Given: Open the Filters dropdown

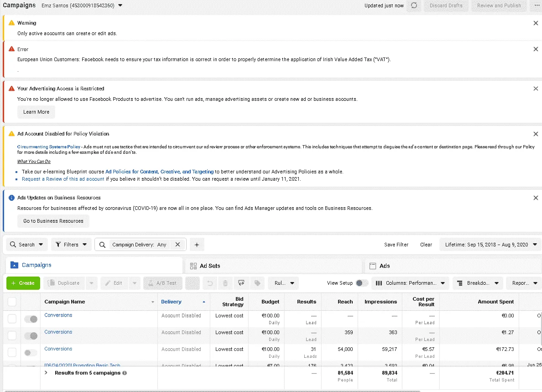Looking at the screenshot, I should pyautogui.click(x=71, y=245).
